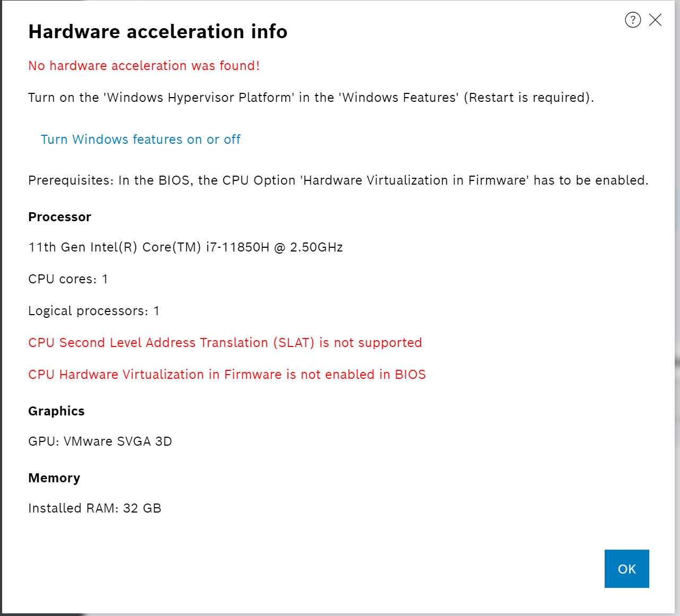Close the Hardware acceleration info dialog

coord(656,20)
